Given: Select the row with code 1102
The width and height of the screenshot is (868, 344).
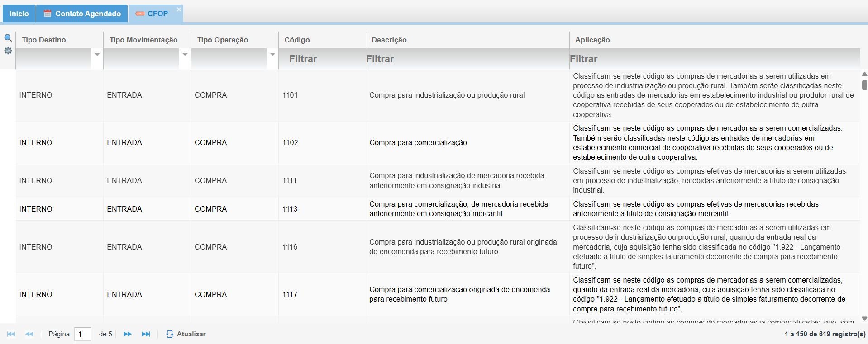Looking at the screenshot, I should (290, 143).
